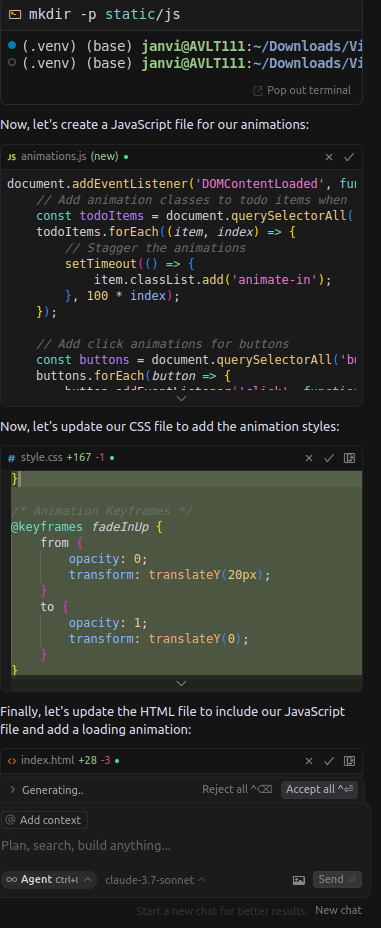The image size is (381, 928).
Task: Accept the style.css changes with checkmark
Action: (329, 458)
